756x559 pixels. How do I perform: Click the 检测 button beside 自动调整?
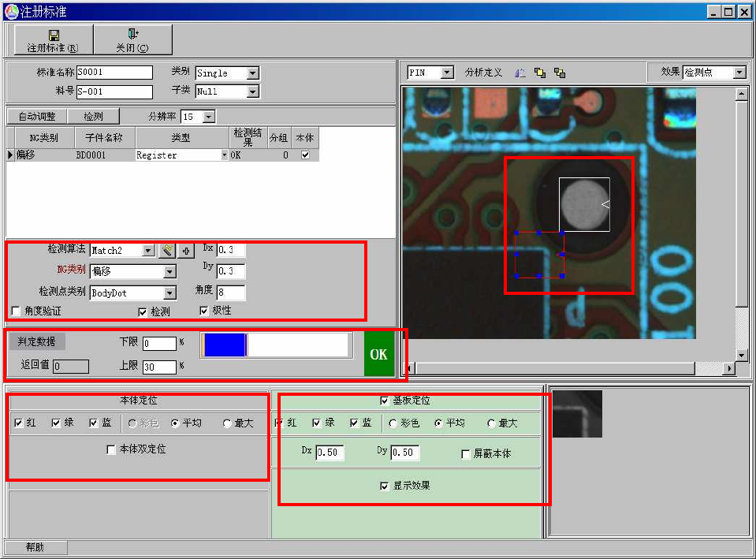94,117
